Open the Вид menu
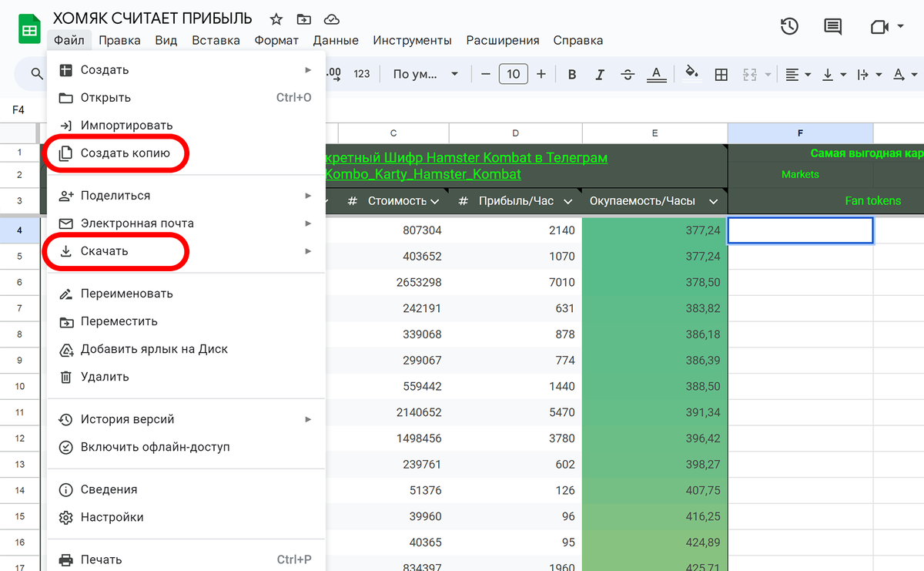The image size is (924, 571). 166,40
